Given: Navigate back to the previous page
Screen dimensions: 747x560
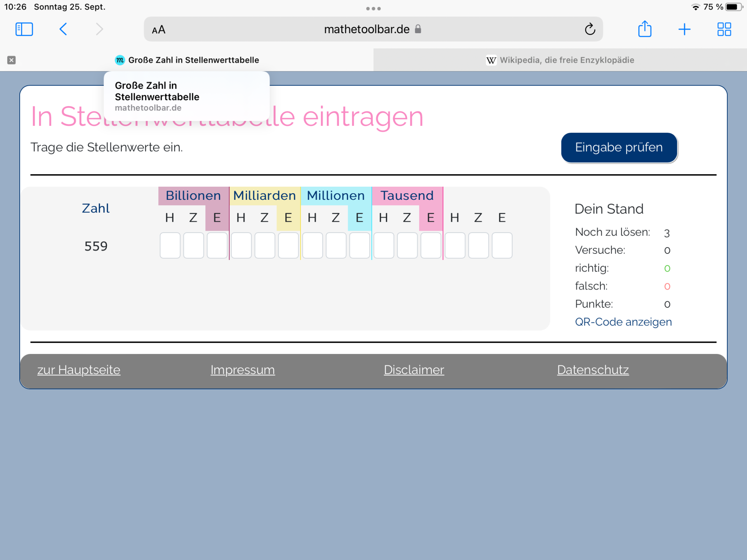Looking at the screenshot, I should 63,29.
